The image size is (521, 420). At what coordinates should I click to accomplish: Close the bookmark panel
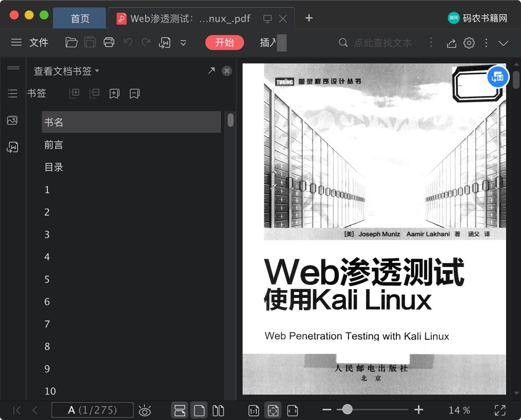(x=227, y=71)
